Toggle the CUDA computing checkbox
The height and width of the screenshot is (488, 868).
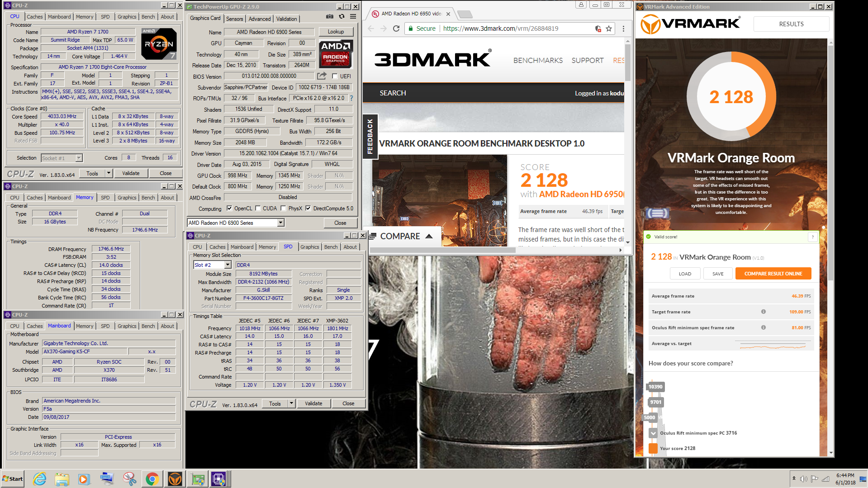click(x=258, y=208)
